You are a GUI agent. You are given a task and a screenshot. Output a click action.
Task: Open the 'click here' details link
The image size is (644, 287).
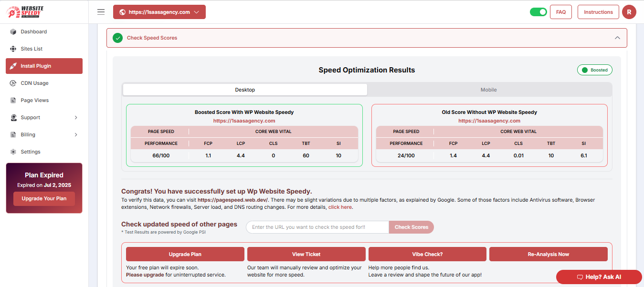pyautogui.click(x=340, y=207)
